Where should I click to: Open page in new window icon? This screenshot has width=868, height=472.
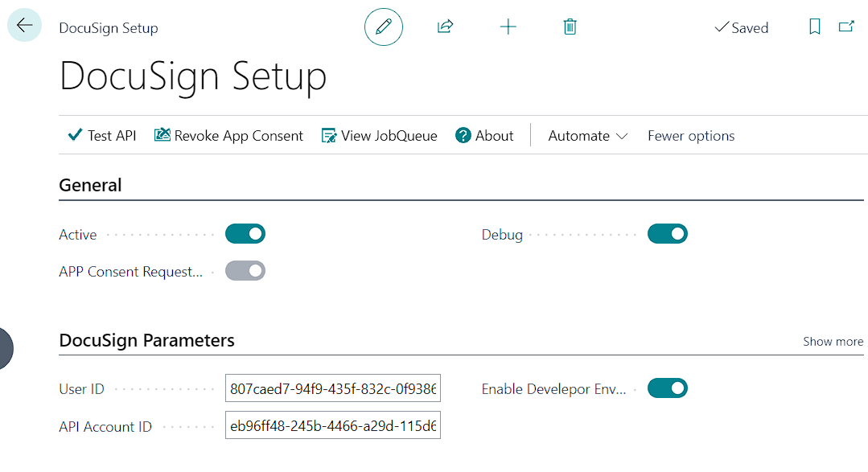(x=846, y=27)
